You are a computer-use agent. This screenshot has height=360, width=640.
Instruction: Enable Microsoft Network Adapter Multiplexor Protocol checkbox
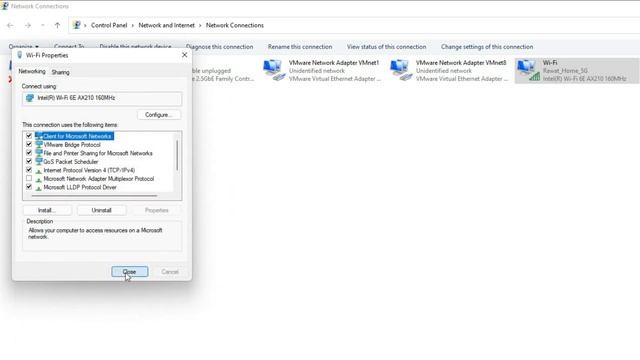(29, 179)
